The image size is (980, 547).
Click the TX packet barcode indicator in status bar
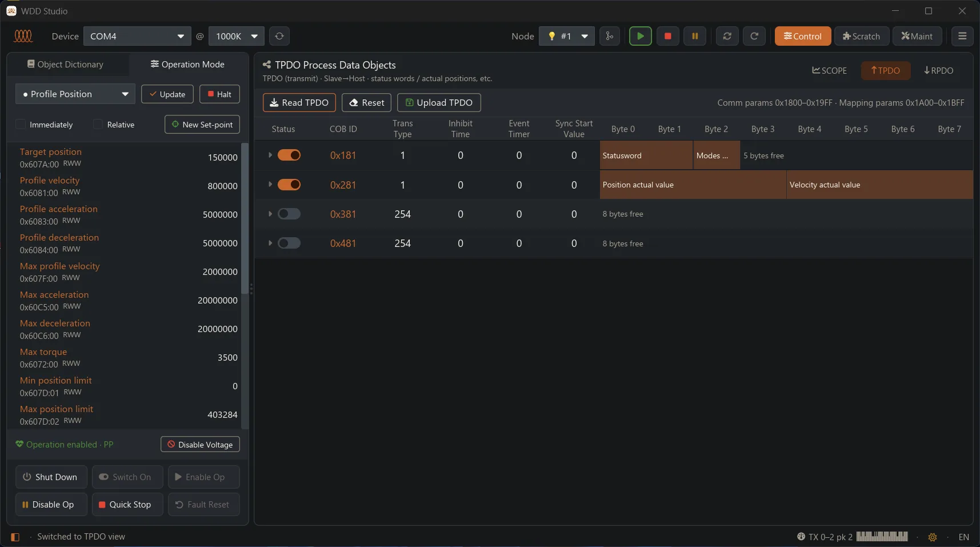coord(882,537)
